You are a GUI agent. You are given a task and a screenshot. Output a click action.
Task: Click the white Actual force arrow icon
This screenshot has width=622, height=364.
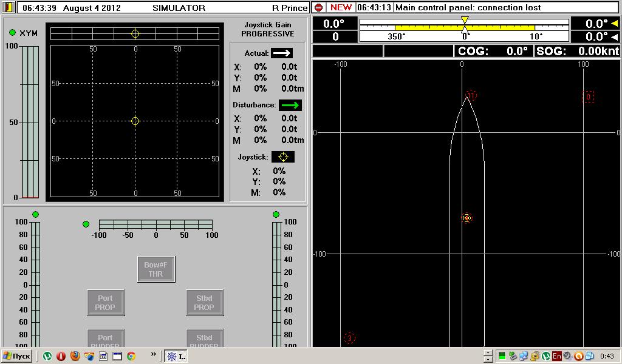tap(282, 53)
